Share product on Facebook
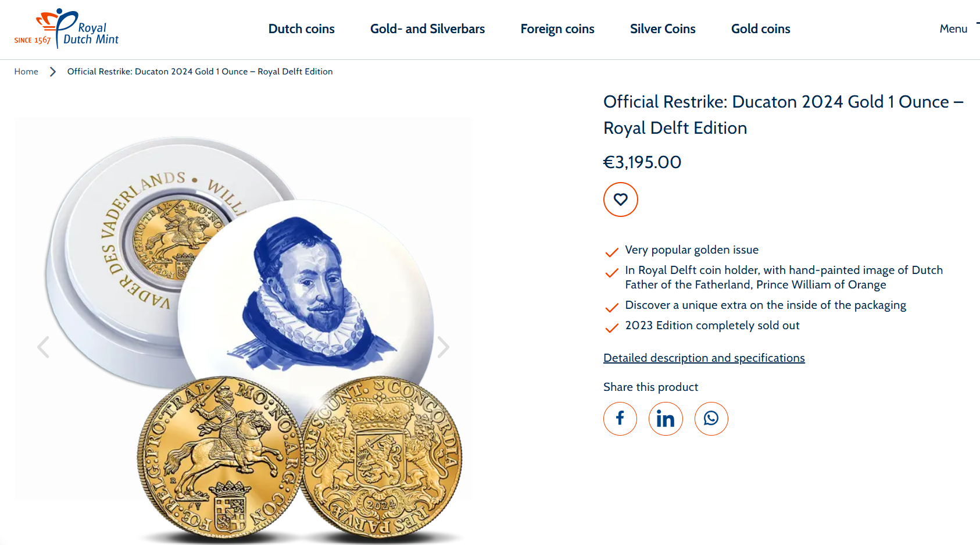Image resolution: width=980 pixels, height=545 pixels. click(620, 419)
